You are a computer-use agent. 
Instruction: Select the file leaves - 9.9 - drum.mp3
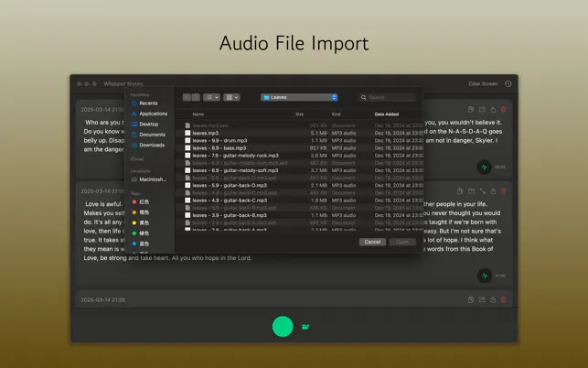pyautogui.click(x=219, y=141)
